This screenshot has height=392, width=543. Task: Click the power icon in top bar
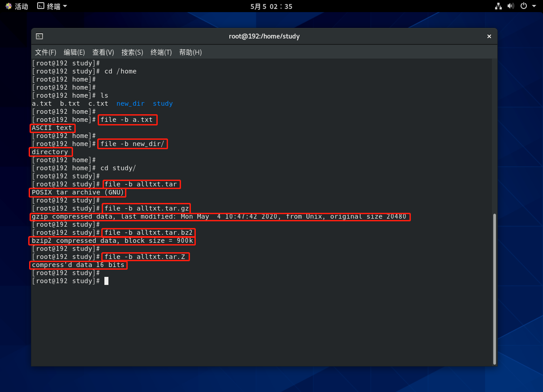pos(523,6)
